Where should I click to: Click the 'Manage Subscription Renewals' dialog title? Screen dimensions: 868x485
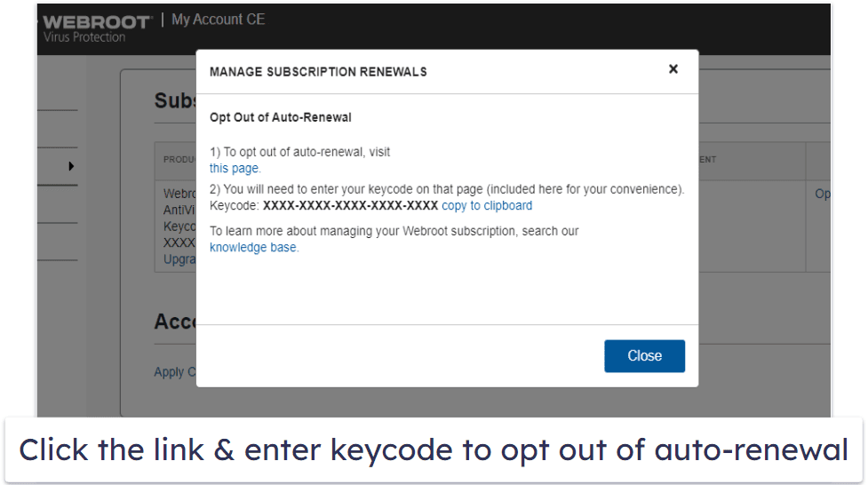pyautogui.click(x=318, y=72)
